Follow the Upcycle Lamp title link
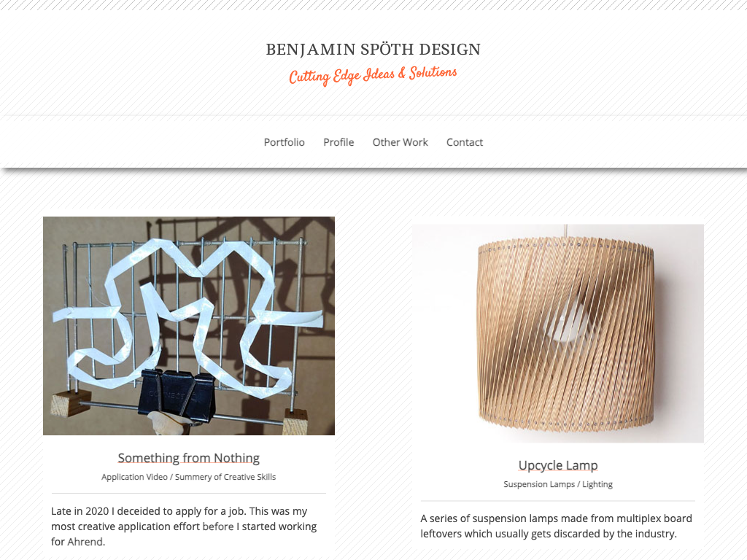Viewport: 747px width, 560px height. click(x=558, y=465)
